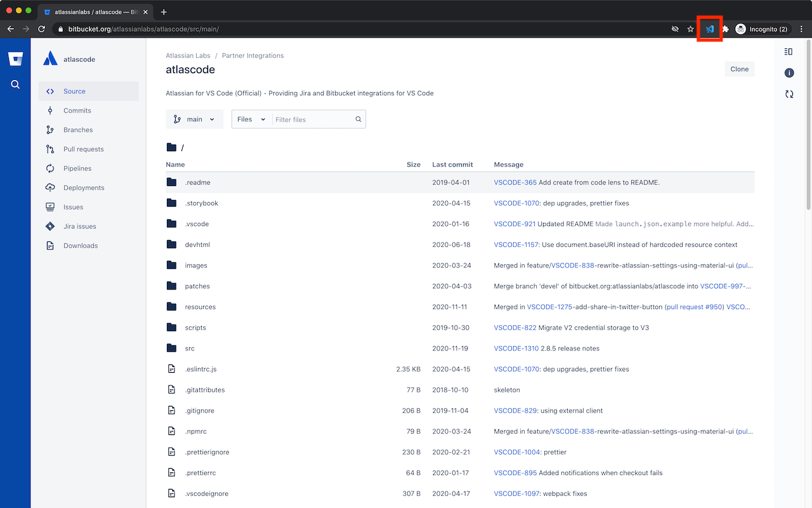Go back in browser history
The width and height of the screenshot is (812, 508).
11,29
